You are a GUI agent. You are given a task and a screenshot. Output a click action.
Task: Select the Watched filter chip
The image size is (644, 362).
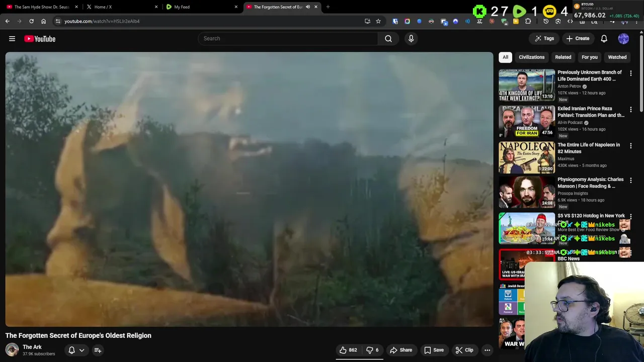617,57
